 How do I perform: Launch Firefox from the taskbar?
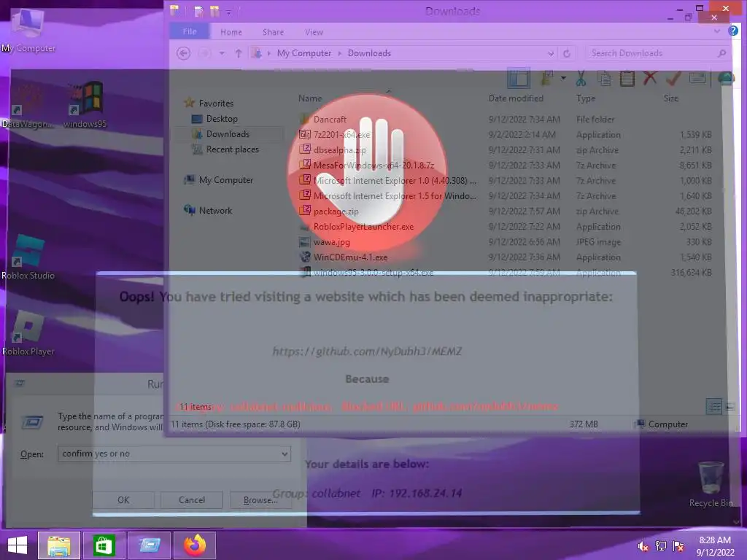(194, 545)
